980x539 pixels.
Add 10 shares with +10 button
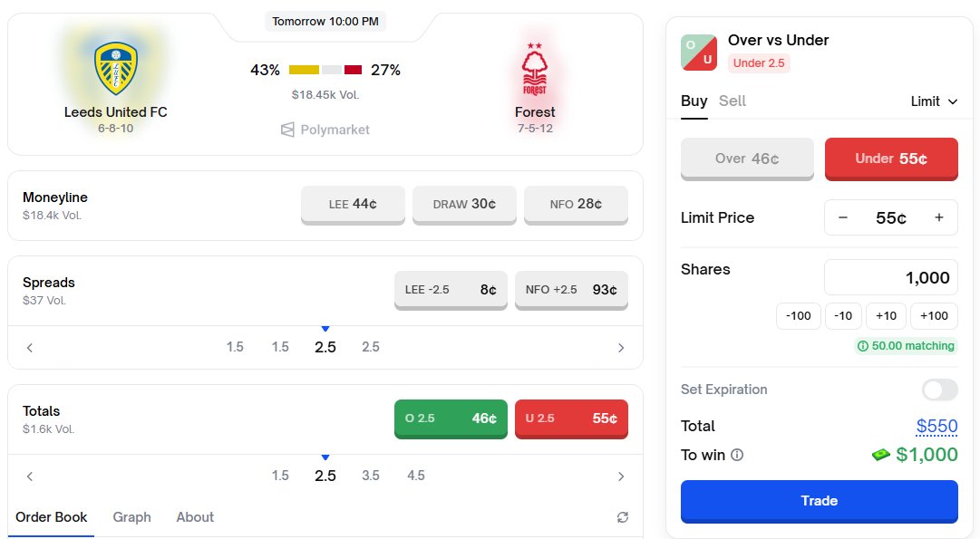886,316
